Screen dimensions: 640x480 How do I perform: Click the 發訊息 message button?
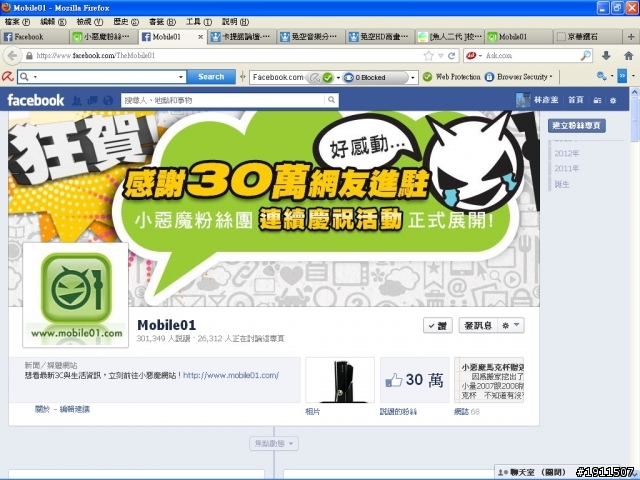point(478,325)
